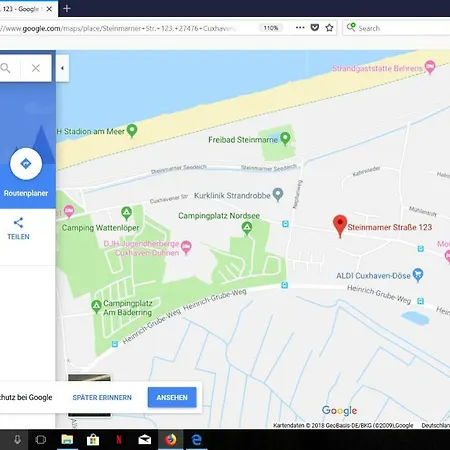
Task: Clear the search with X icon
Action: [36, 68]
